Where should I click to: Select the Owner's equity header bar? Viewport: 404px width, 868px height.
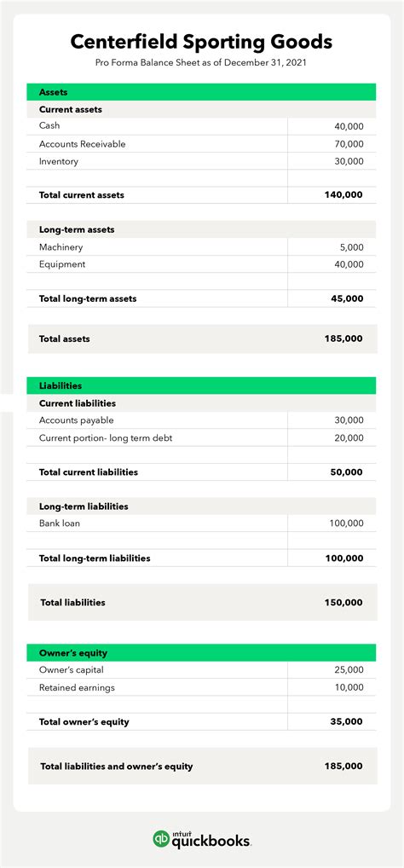(201, 652)
